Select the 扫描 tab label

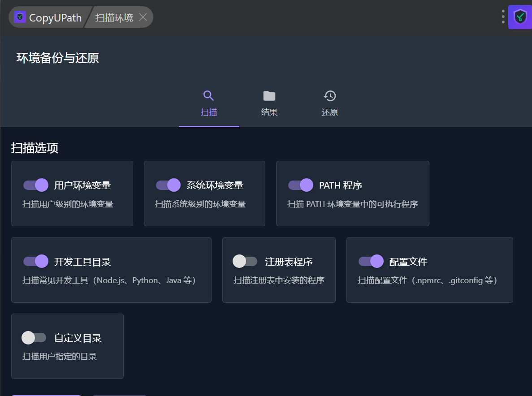(x=209, y=112)
